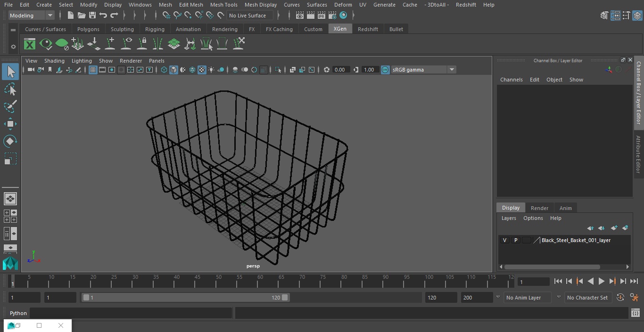Toggle layer playback P box
Screen dimensions: 644x332
515,240
